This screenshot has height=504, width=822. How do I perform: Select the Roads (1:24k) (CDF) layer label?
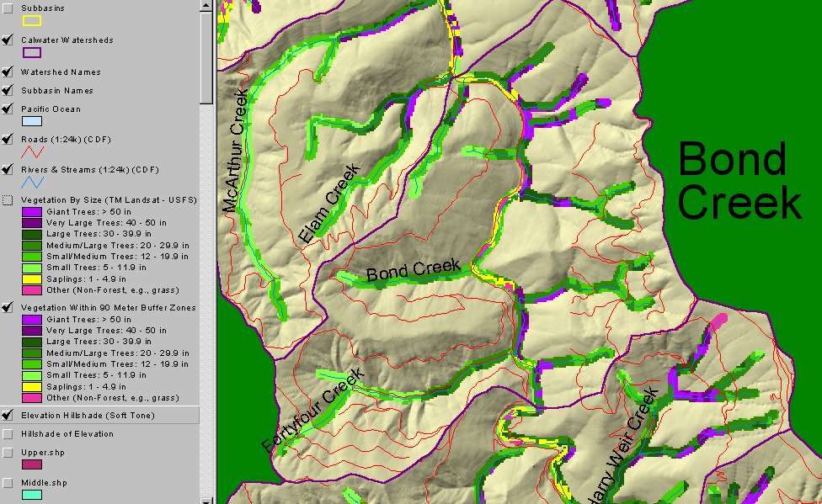click(x=66, y=140)
